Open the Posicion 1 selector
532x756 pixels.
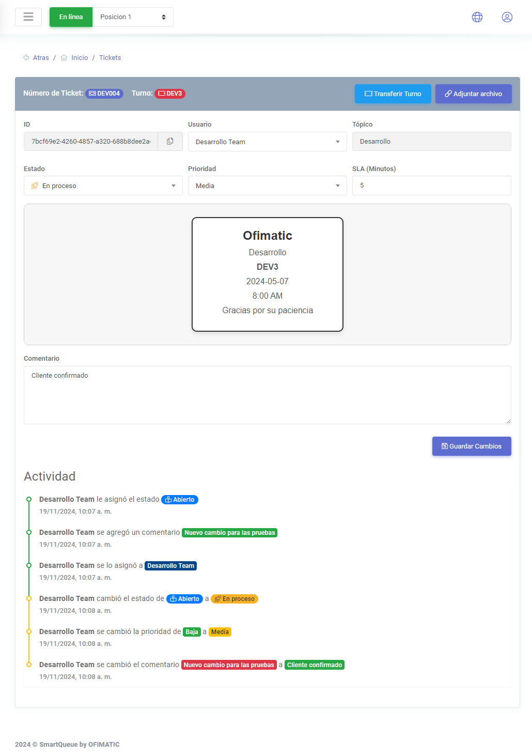[x=133, y=17]
